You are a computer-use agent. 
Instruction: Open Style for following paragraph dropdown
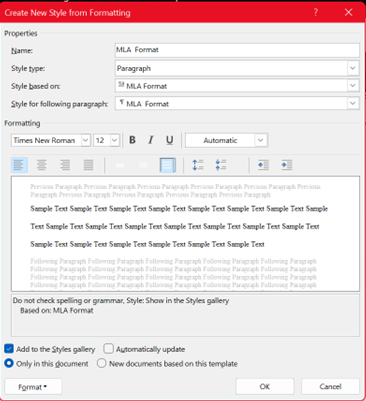point(353,103)
